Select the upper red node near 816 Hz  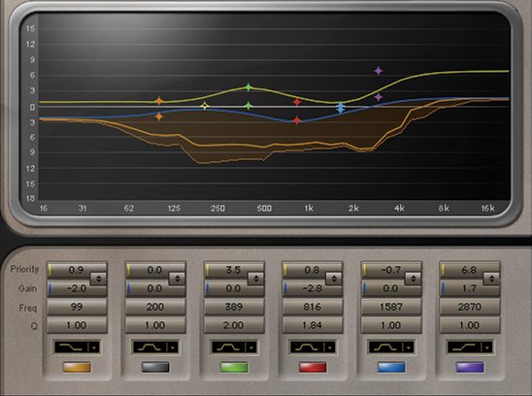tap(297, 102)
